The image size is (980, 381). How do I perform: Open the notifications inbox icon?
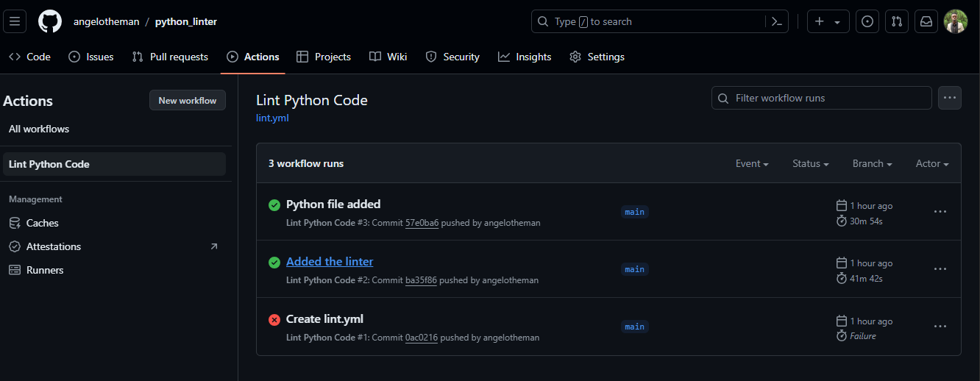(x=926, y=22)
